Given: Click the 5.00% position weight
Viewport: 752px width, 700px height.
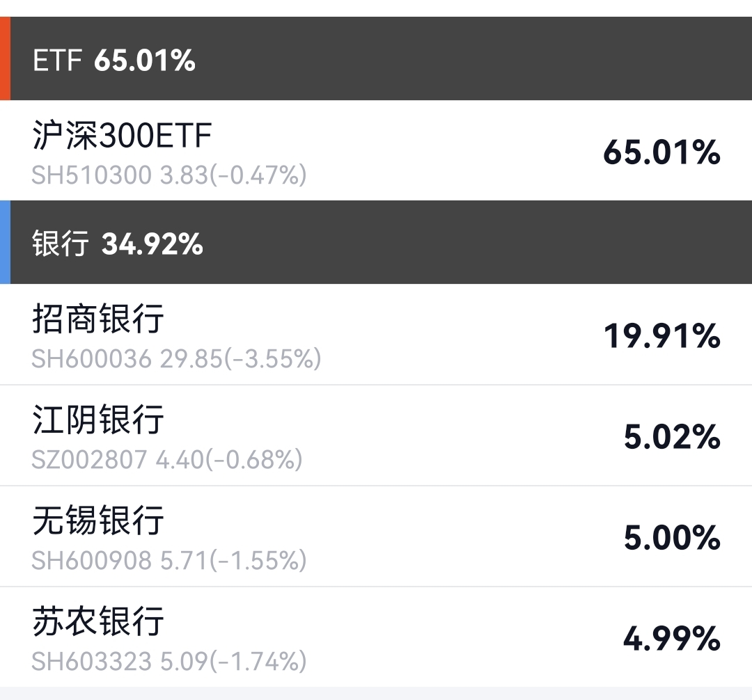Looking at the screenshot, I should click(x=671, y=538).
